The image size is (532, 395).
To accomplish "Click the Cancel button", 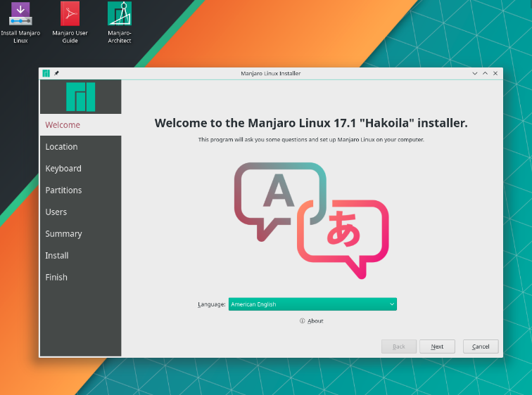I will click(481, 347).
